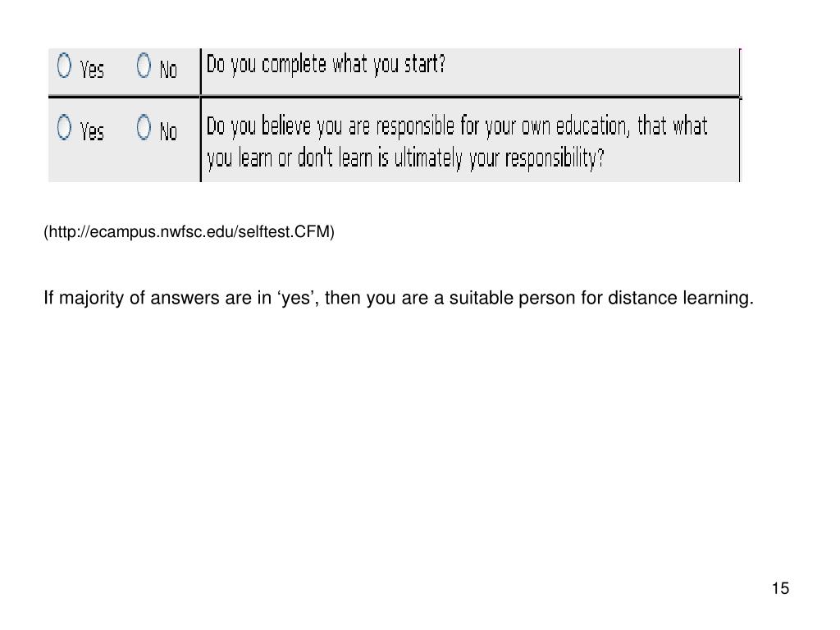The width and height of the screenshot is (840, 630).
Task: Click the "Yes" label in the first question row
Action: click(92, 69)
